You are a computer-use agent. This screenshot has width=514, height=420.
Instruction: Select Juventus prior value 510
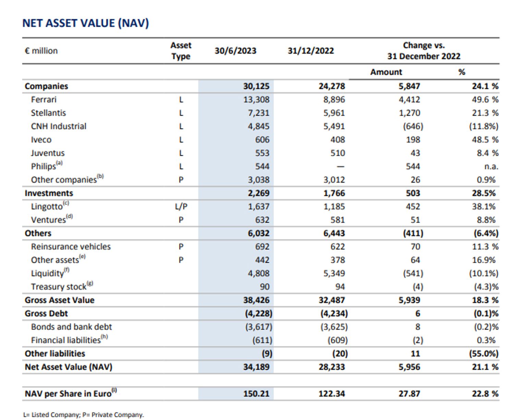(x=338, y=153)
